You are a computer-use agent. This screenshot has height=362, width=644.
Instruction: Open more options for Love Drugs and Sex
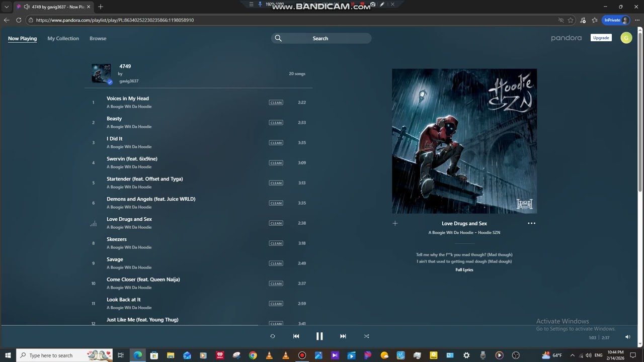tap(531, 223)
